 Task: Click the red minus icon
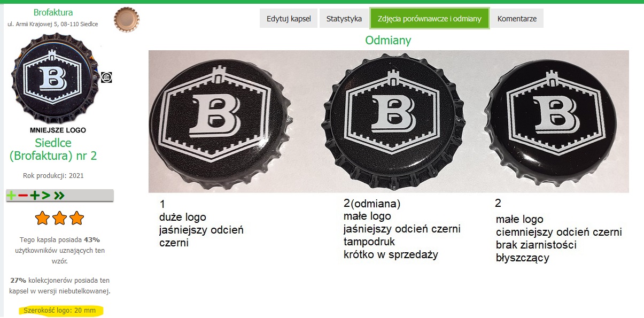(22, 196)
